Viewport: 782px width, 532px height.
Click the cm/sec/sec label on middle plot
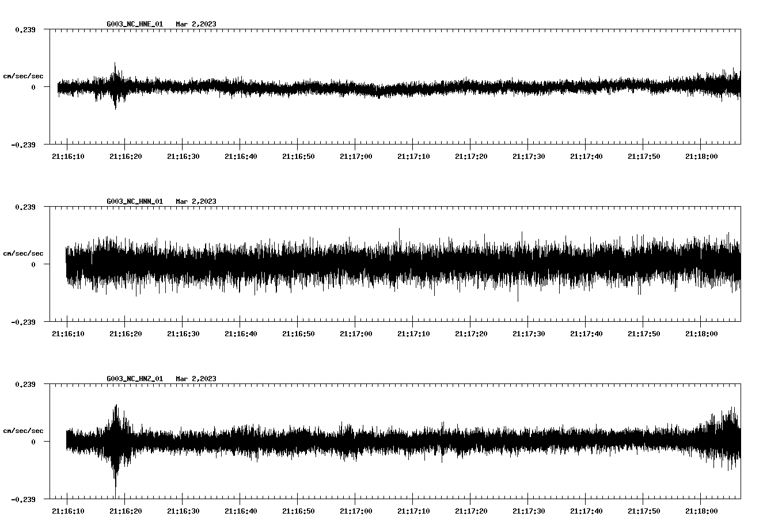click(x=23, y=253)
